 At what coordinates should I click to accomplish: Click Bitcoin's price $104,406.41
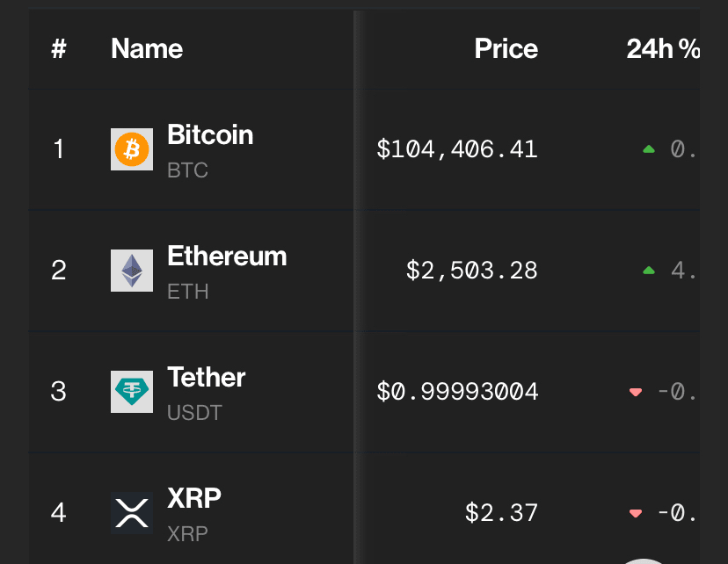(x=456, y=149)
